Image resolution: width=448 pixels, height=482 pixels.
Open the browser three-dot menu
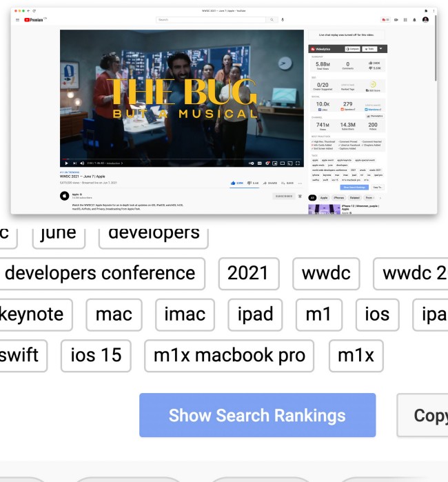tap(434, 11)
